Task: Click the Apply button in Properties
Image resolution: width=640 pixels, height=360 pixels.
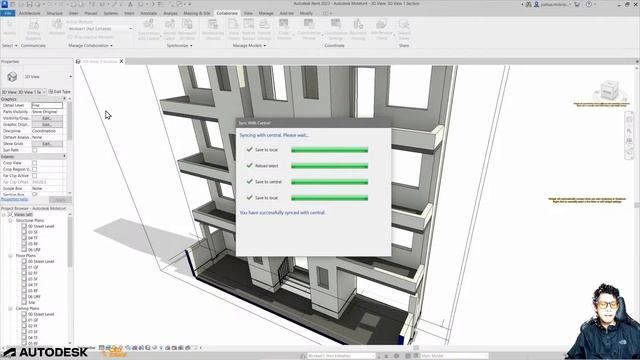Action: pos(60,200)
